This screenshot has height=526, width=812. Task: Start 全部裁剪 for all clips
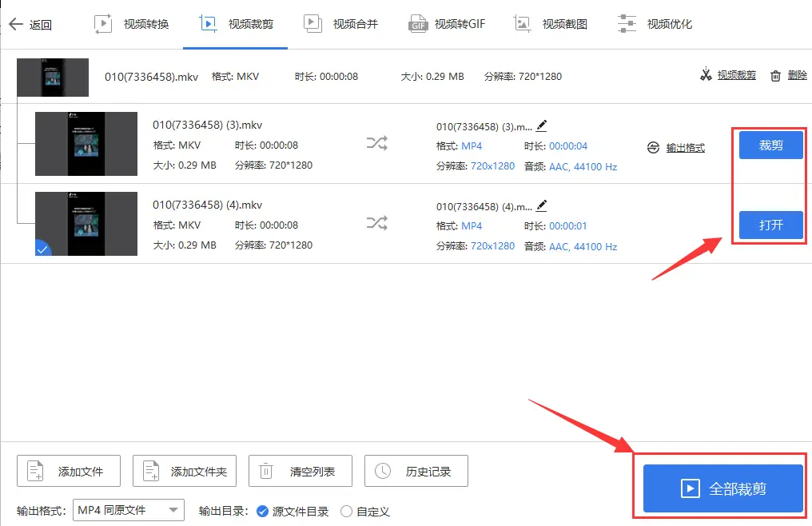tap(723, 488)
